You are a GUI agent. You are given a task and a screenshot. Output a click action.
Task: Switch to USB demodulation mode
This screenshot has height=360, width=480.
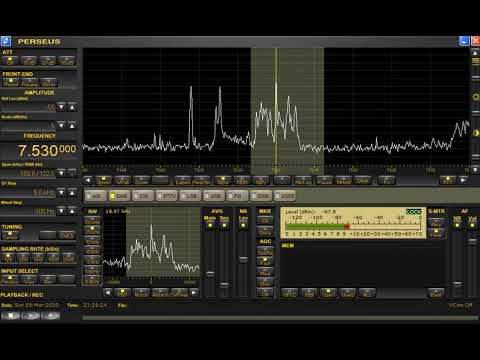[214, 196]
